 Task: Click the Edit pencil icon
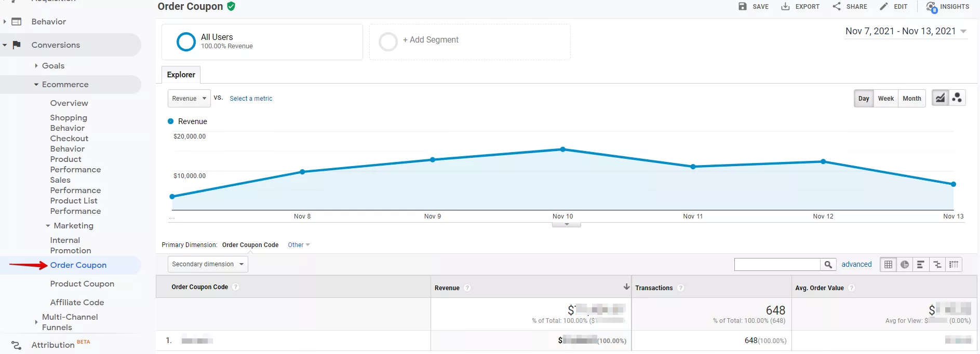884,6
